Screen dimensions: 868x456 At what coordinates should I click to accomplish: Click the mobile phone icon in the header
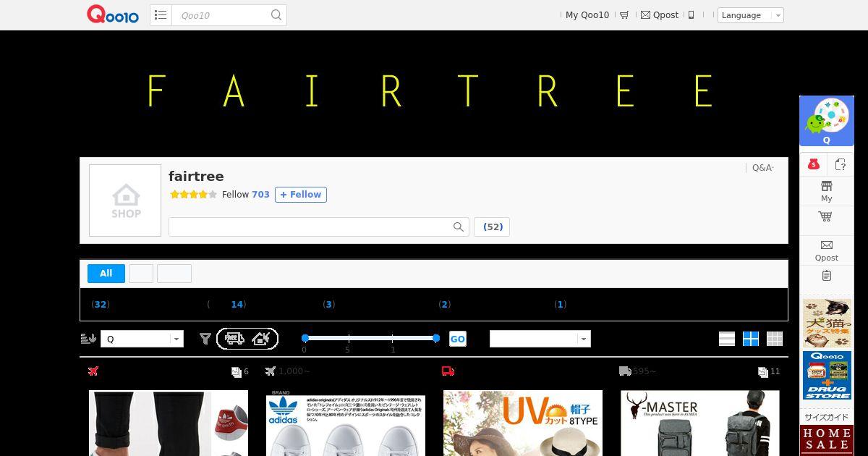(x=691, y=15)
